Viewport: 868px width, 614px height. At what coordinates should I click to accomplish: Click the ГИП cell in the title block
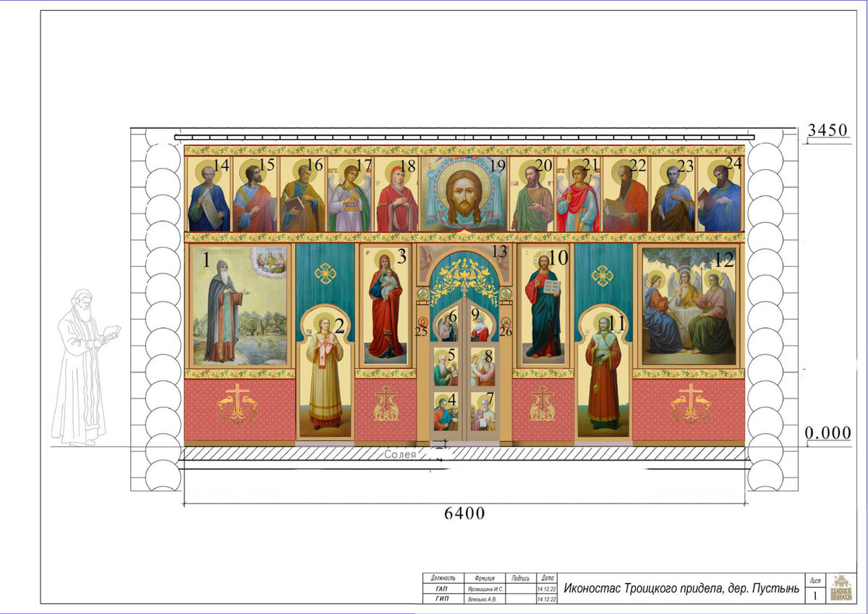443,600
